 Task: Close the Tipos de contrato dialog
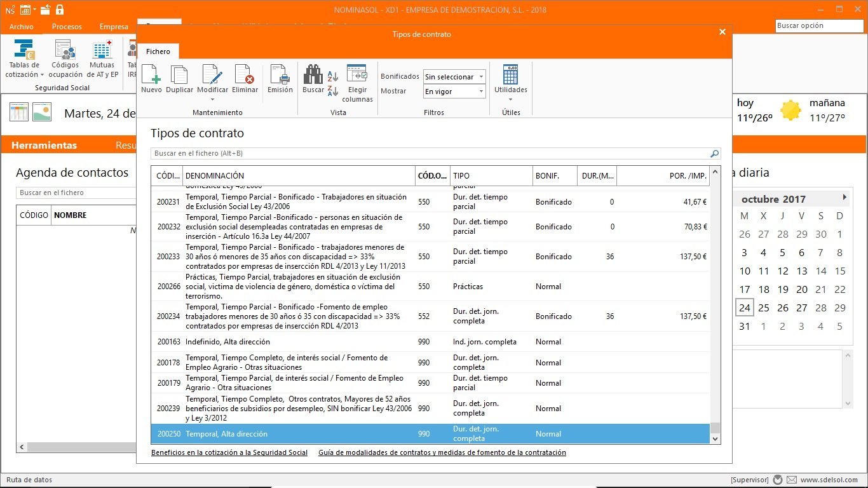(x=722, y=32)
